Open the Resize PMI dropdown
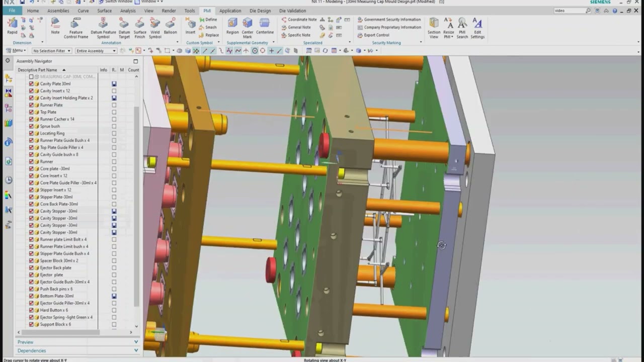 [448, 28]
